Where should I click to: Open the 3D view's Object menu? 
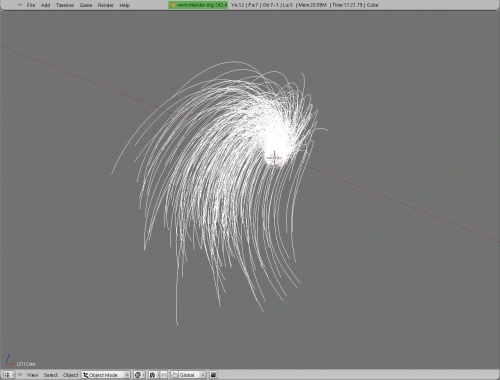(70, 375)
